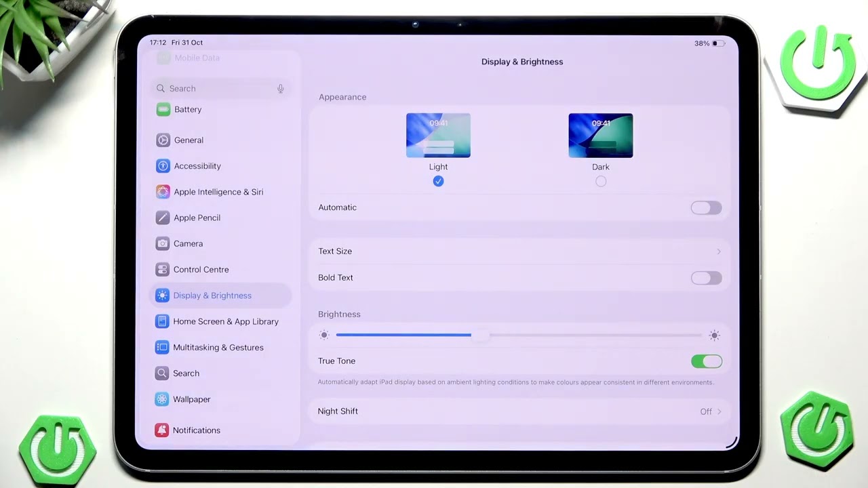
Task: Open Camera settings label
Action: [188, 243]
